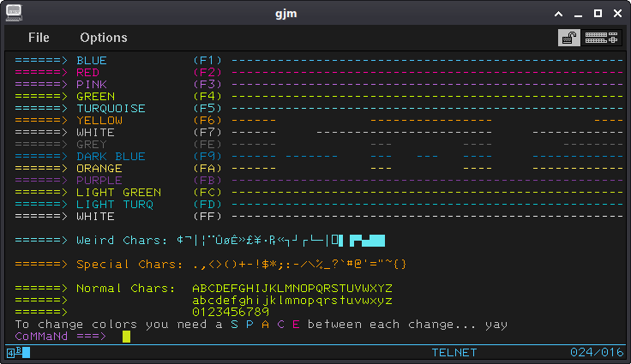Click the (F2) key hint

coord(207,73)
